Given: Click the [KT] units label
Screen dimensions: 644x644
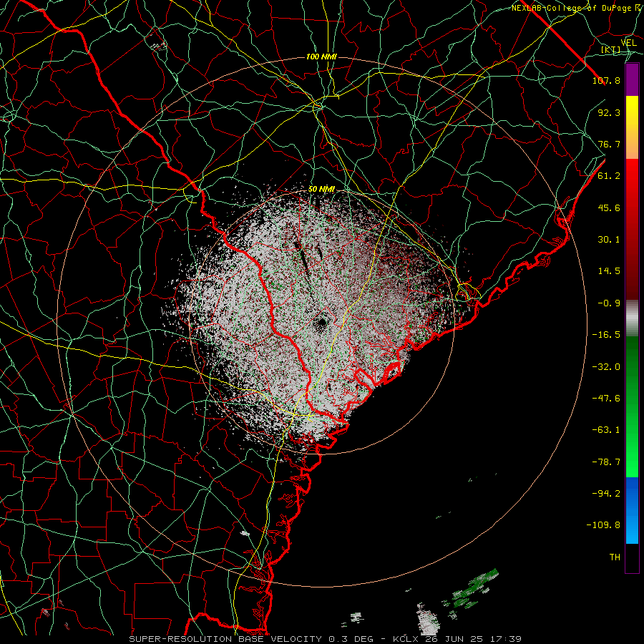Looking at the screenshot, I should pos(611,49).
